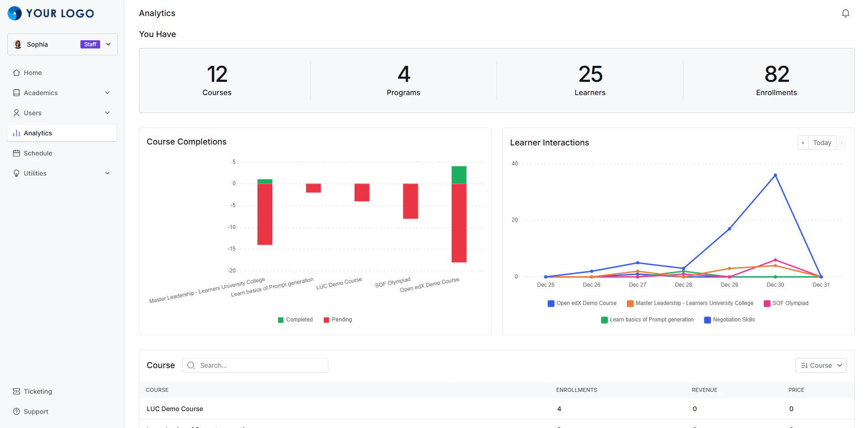Click the Home icon in sidebar
This screenshot has height=428, width=868.
pyautogui.click(x=16, y=73)
